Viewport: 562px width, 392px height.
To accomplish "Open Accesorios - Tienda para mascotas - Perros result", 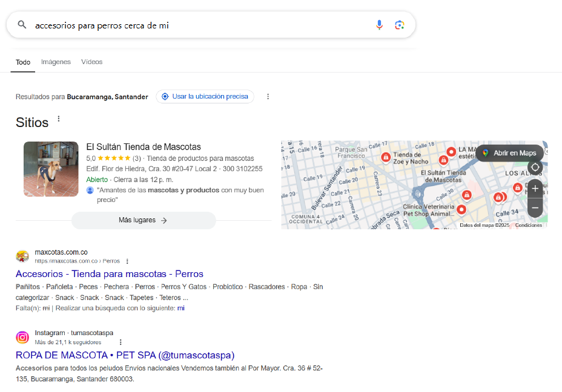I will click(110, 274).
